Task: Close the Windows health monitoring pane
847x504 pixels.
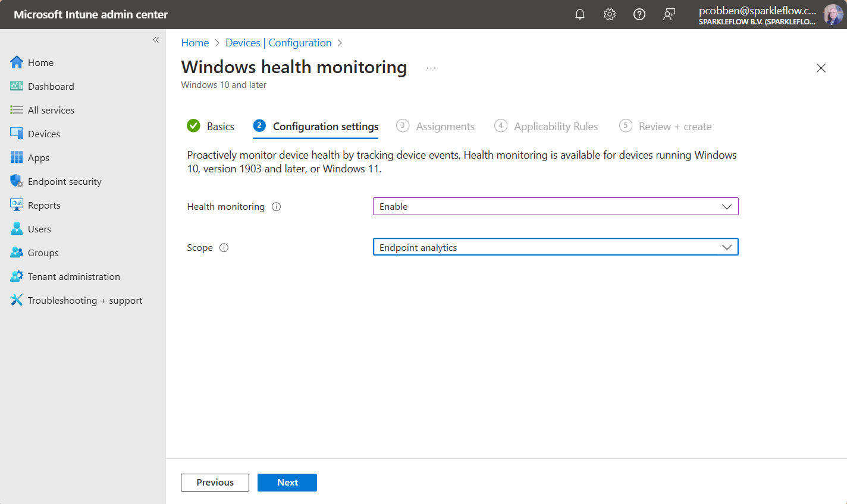Action: click(821, 68)
